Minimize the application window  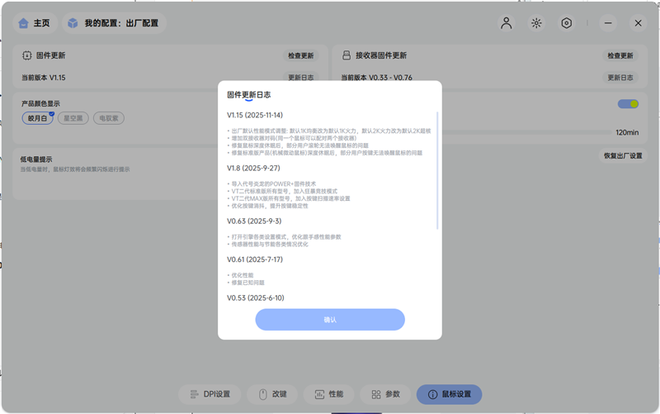tap(608, 22)
